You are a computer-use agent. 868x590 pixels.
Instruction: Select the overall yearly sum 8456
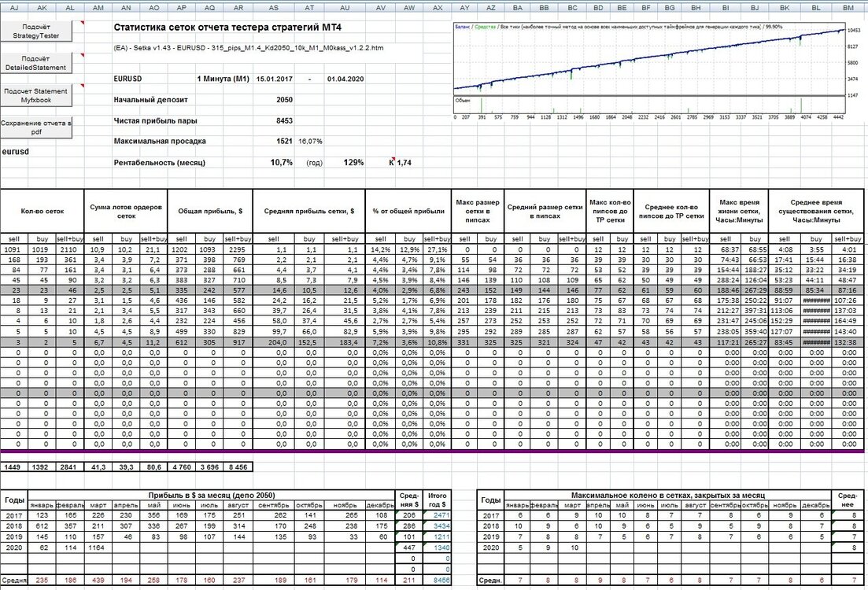tap(438, 580)
